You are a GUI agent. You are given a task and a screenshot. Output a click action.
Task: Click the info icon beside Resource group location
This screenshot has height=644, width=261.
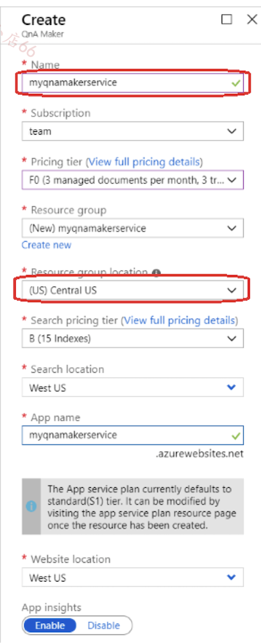click(156, 272)
